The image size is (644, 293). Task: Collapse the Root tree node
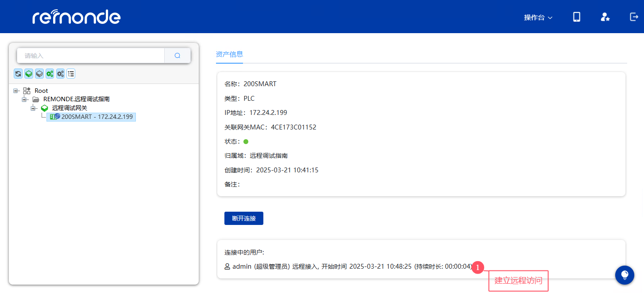coord(16,91)
